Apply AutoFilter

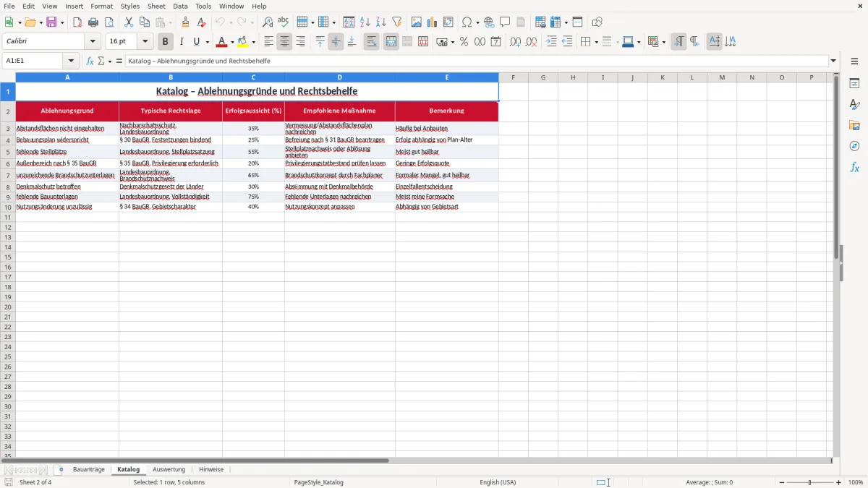pos(396,22)
